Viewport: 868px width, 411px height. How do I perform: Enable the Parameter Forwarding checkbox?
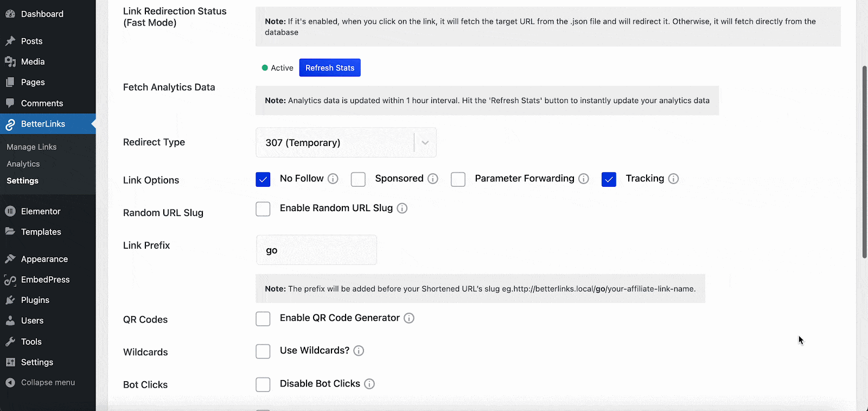(x=458, y=179)
